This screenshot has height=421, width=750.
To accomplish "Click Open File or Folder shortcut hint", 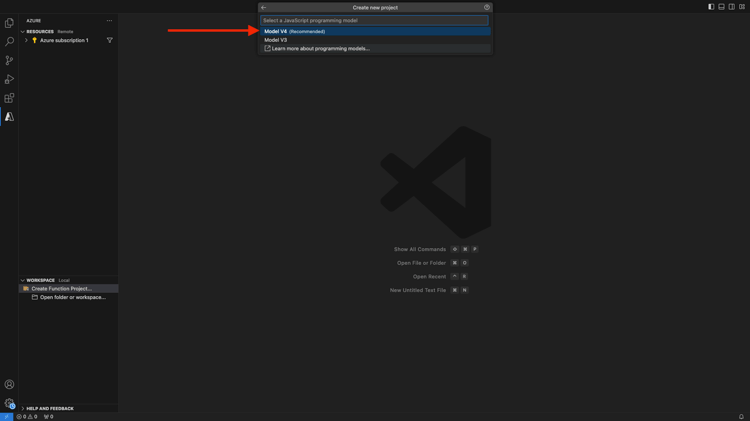I will click(x=432, y=263).
